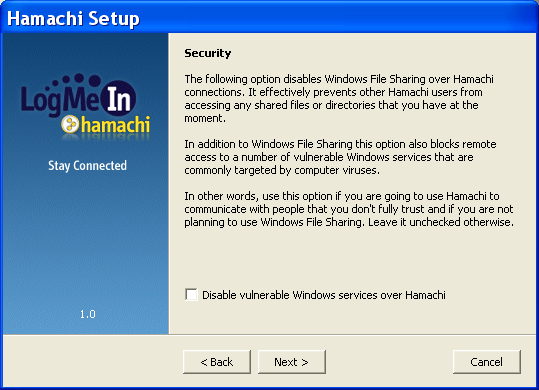Screen dimensions: 539x390
Task: Click the dotted arc above the LogMeIn logo
Action: coord(73,81)
